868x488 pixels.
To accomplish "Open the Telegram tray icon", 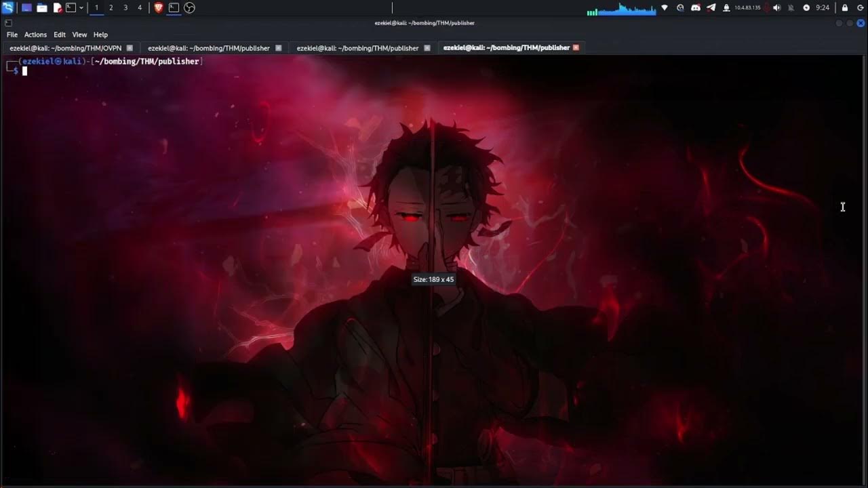I will click(711, 7).
